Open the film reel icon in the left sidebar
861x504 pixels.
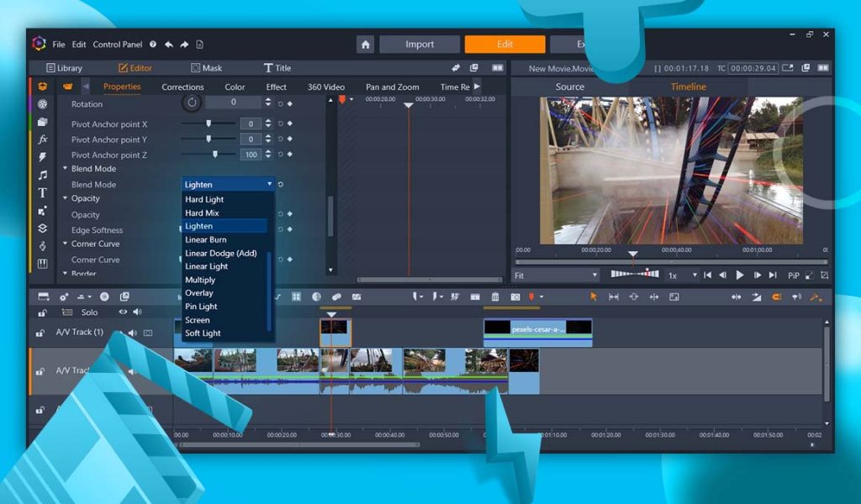(42, 104)
